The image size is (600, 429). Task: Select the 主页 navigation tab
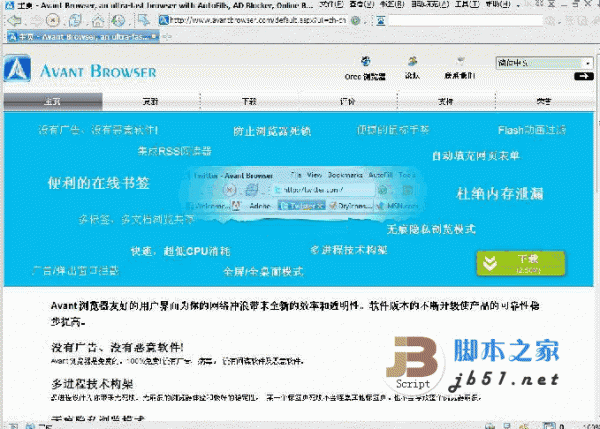click(x=53, y=101)
